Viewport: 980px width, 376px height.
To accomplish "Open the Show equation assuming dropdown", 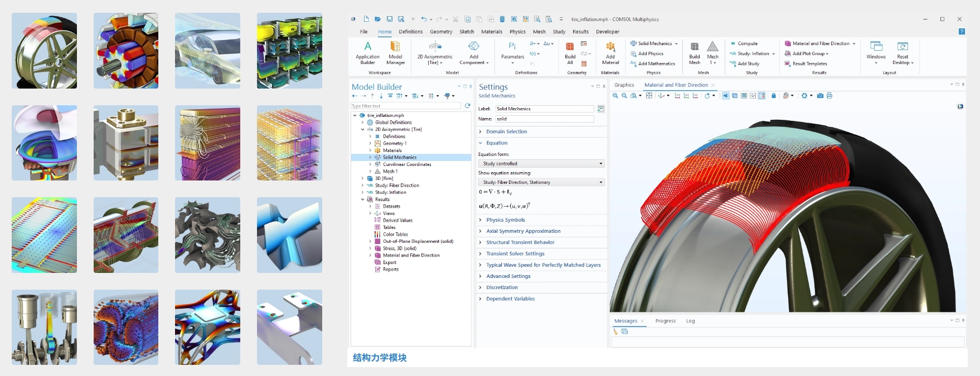I will pyautogui.click(x=541, y=182).
